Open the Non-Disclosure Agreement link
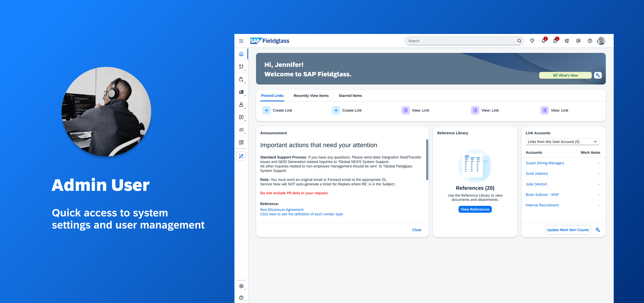Image resolution: width=644 pixels, height=303 pixels. (x=282, y=210)
